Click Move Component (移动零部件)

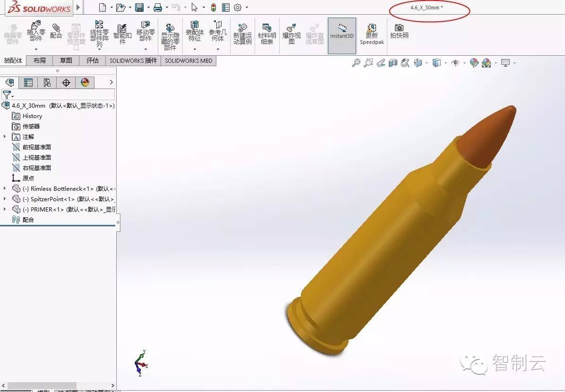coord(145,32)
